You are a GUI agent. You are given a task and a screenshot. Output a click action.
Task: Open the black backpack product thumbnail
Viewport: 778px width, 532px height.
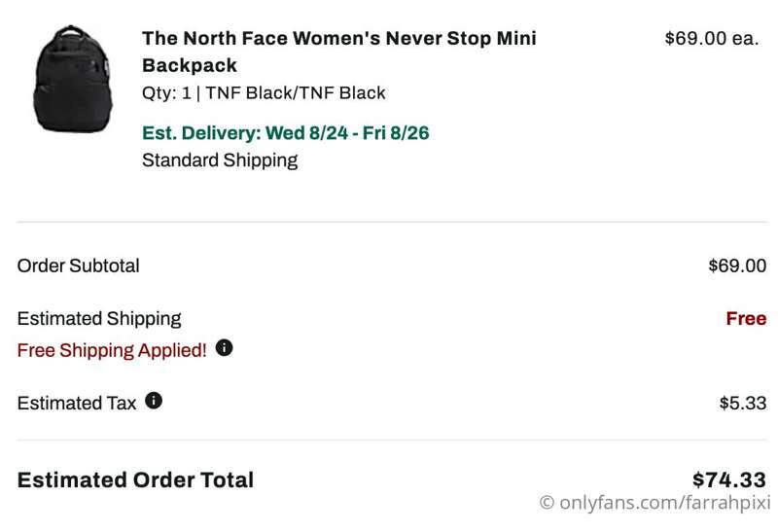coord(74,80)
